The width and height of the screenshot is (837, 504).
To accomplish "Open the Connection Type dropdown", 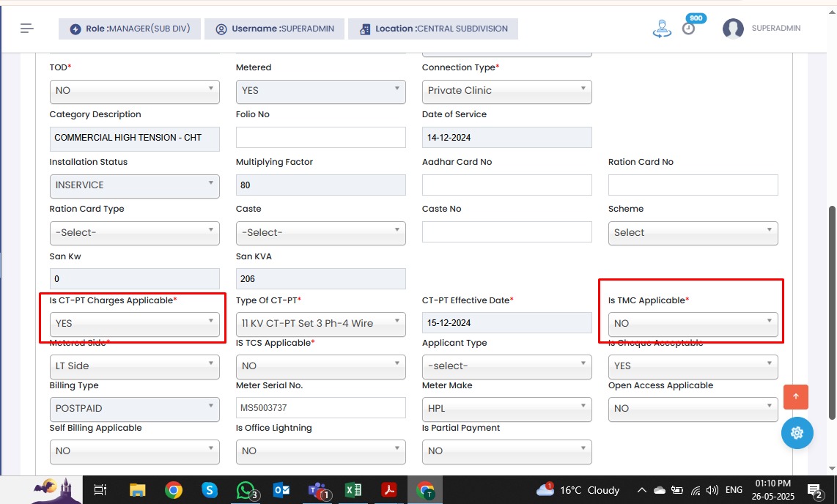I will click(506, 91).
